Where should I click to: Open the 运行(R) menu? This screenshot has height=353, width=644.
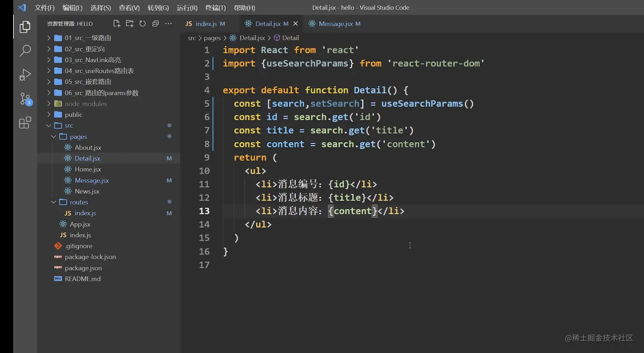click(187, 8)
